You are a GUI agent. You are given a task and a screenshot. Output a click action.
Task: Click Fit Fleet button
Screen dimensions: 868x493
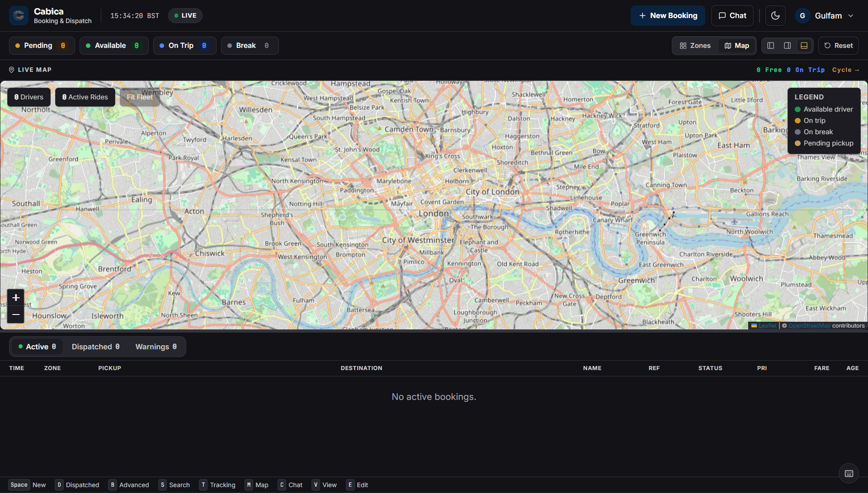pos(140,97)
